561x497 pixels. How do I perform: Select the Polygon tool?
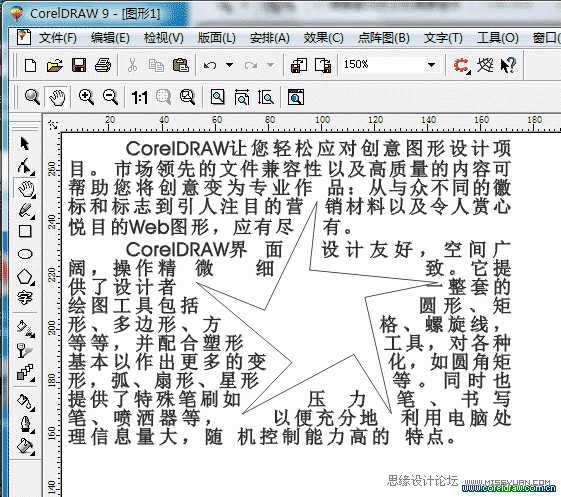[25, 277]
